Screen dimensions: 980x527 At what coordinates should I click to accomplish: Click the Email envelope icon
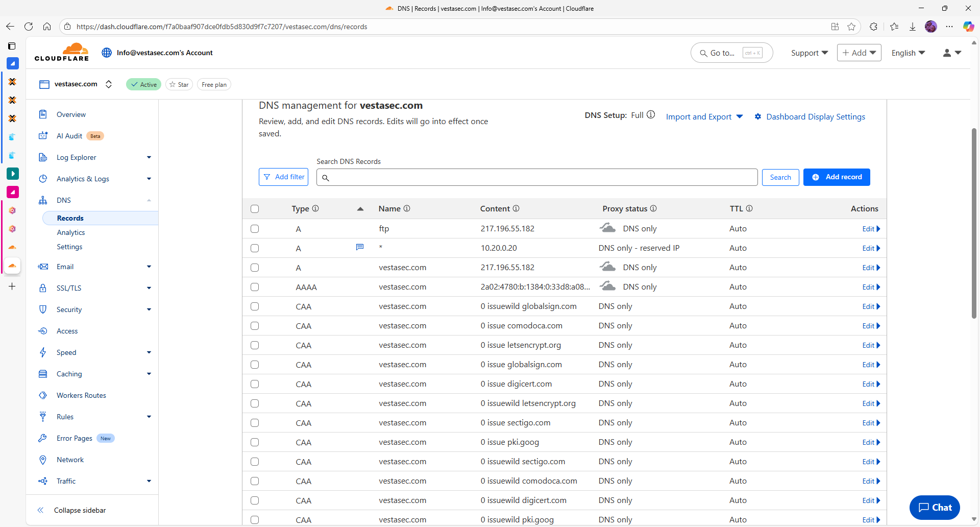point(43,267)
